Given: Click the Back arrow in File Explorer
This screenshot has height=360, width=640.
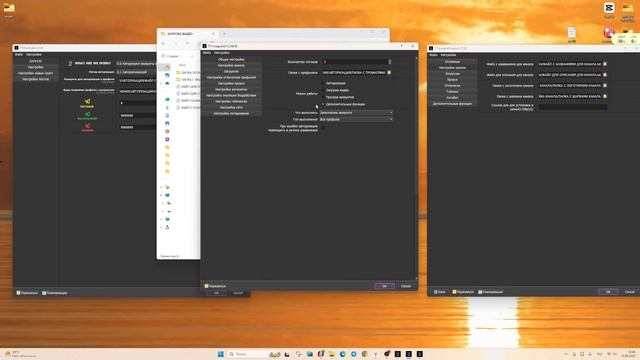Looking at the screenshot, I should (x=163, y=43).
